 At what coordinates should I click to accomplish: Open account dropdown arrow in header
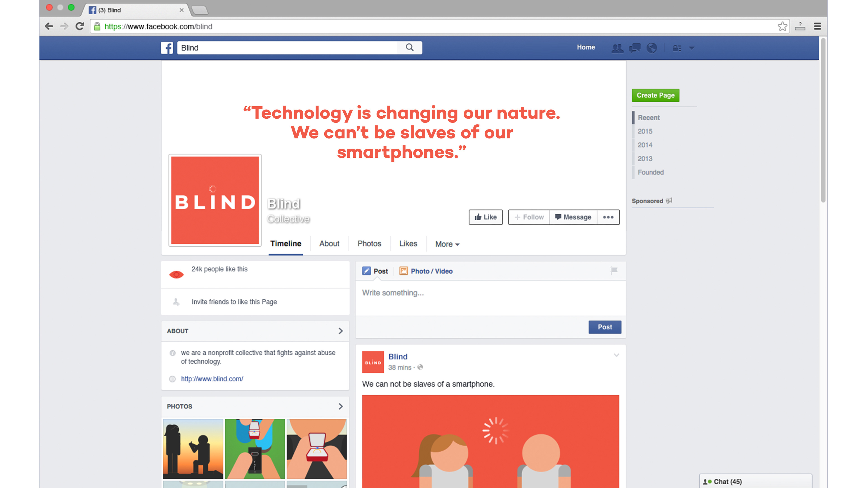[692, 48]
